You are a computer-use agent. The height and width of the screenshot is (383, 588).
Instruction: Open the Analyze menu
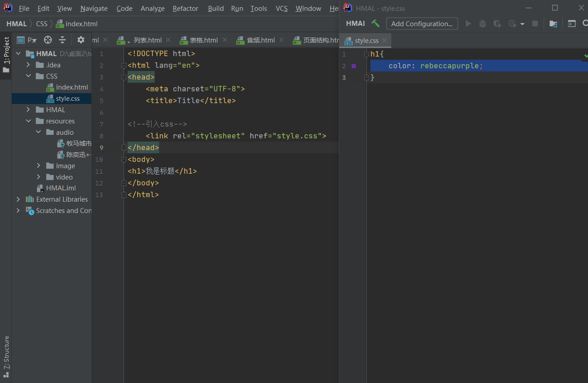pyautogui.click(x=153, y=9)
